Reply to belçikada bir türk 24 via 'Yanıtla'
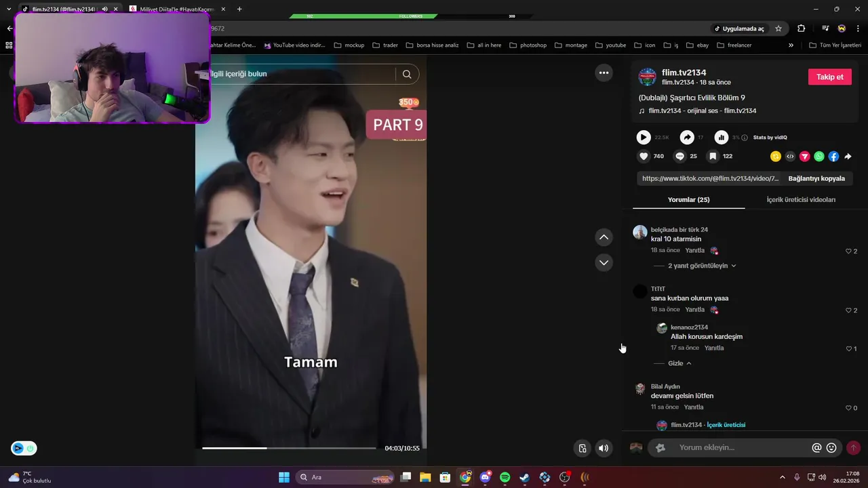This screenshot has height=488, width=868. pos(695,251)
